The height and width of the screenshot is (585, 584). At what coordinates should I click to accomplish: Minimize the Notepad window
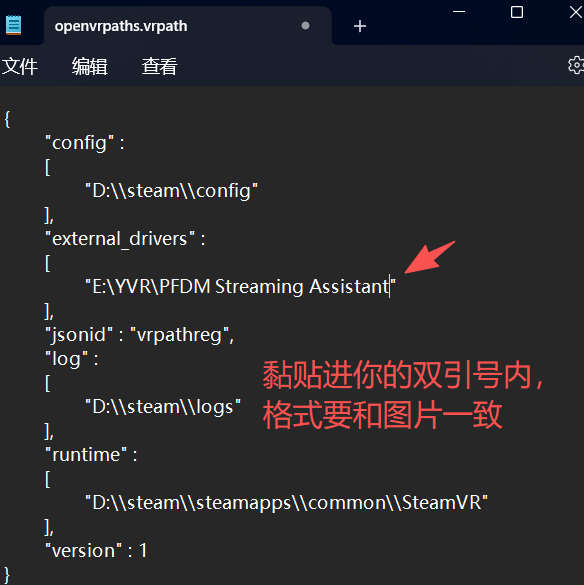pyautogui.click(x=459, y=12)
